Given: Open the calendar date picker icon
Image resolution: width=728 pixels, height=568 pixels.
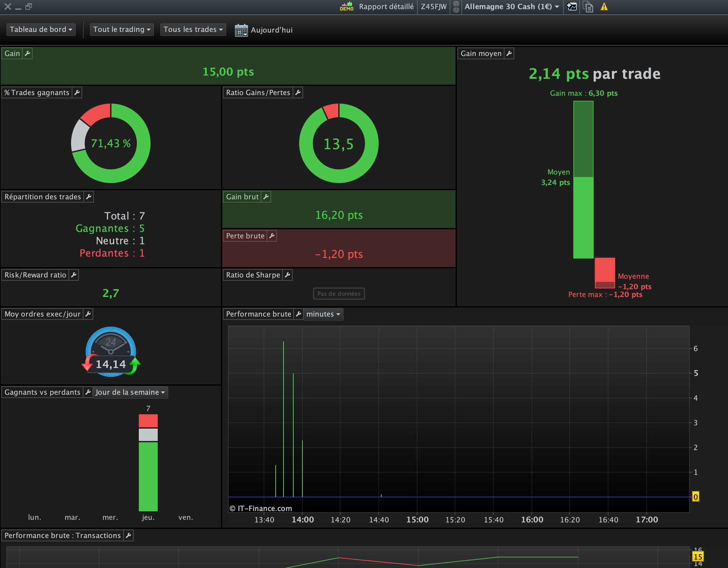Looking at the screenshot, I should [x=241, y=30].
